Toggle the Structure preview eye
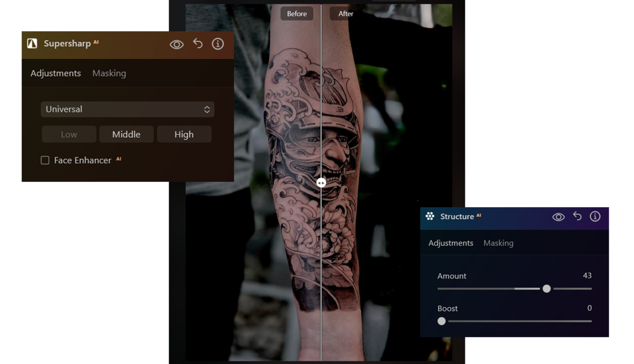This screenshot has width=634, height=364. click(x=558, y=217)
